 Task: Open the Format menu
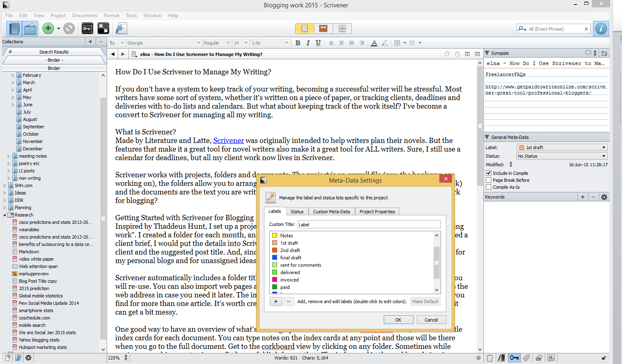coord(112,16)
